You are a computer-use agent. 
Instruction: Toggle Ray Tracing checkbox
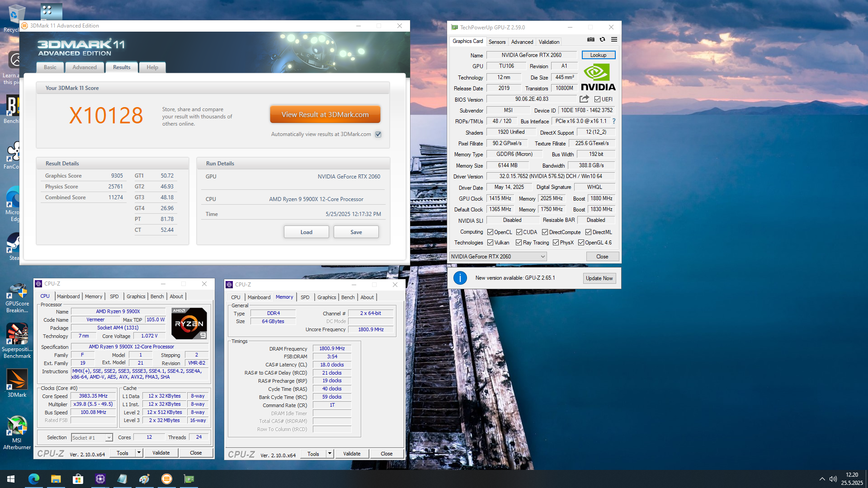[x=519, y=243]
